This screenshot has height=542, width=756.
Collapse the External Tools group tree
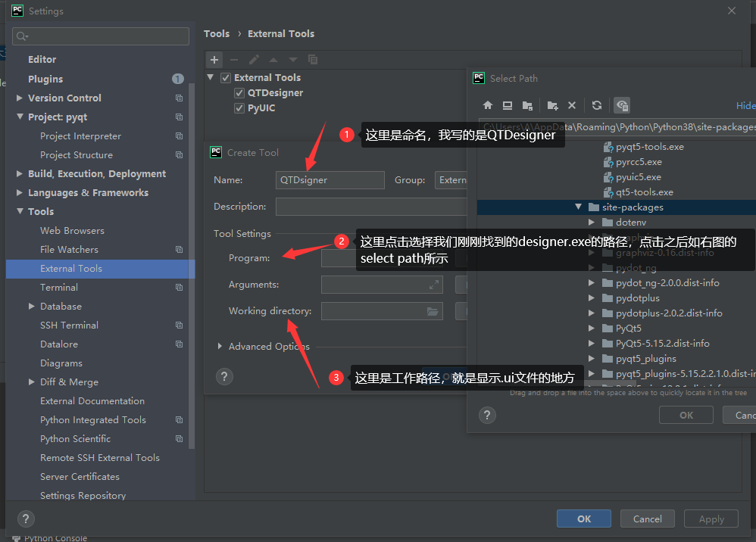click(x=211, y=77)
